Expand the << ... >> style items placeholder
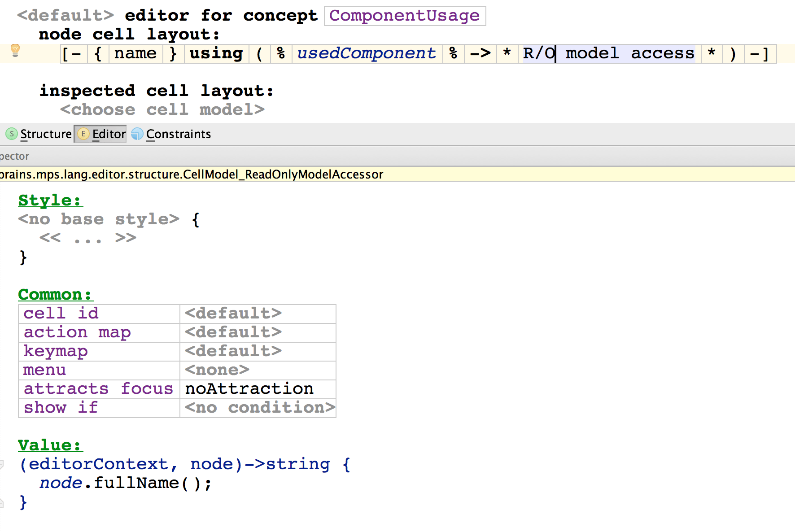795x532 pixels. tap(88, 238)
